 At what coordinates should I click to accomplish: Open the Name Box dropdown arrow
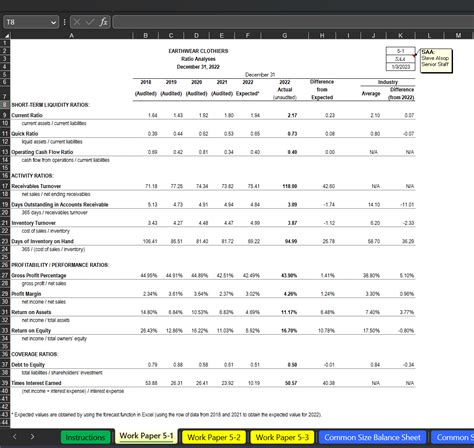53,22
